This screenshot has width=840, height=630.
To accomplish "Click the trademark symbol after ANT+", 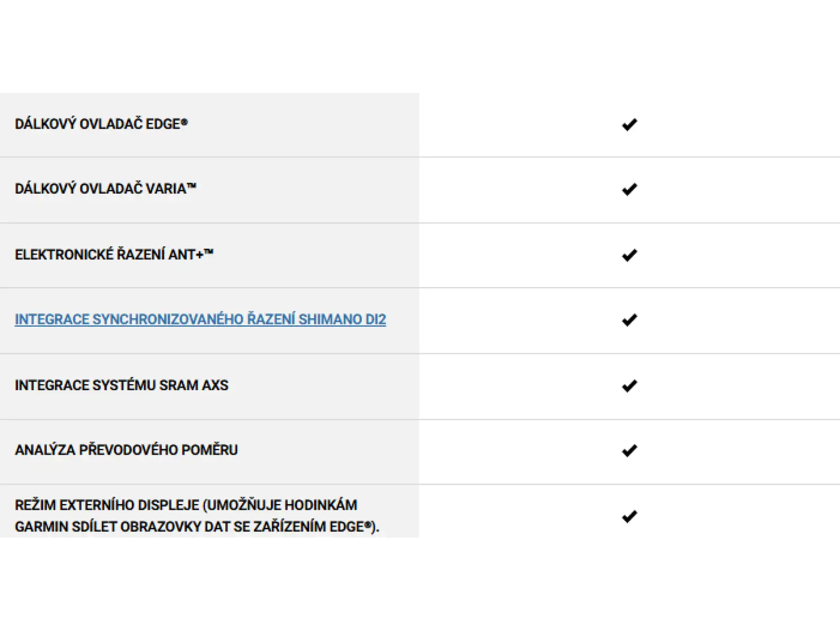I will tap(208, 252).
